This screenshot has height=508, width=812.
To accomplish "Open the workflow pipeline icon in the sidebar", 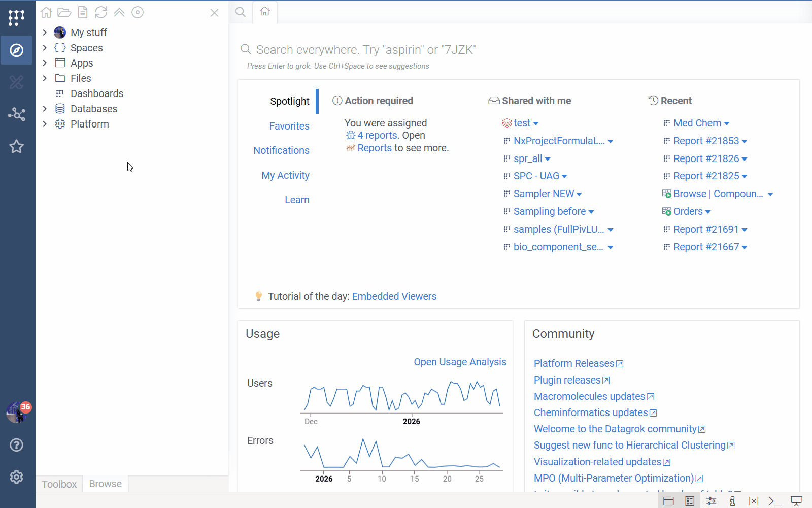I will (17, 114).
